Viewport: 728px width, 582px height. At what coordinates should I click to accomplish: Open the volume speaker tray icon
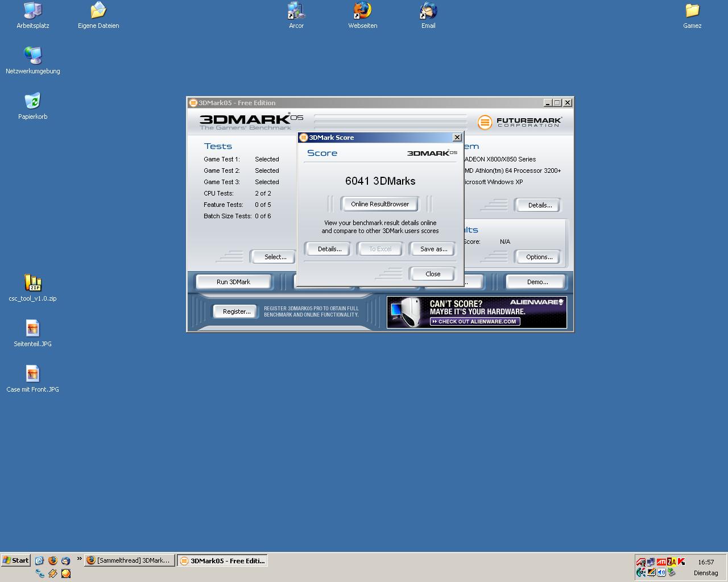tap(661, 572)
